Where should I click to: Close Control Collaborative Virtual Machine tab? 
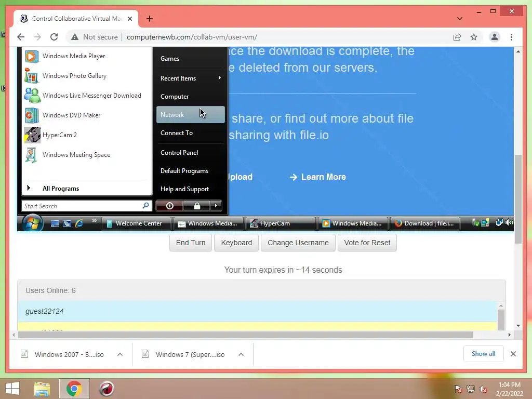click(129, 19)
